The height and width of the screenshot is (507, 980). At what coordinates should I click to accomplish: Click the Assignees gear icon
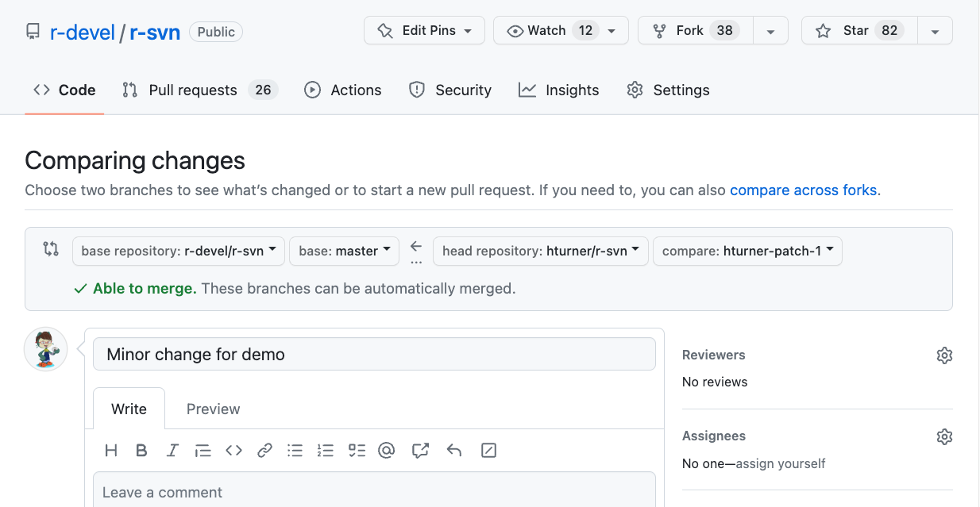(x=943, y=436)
